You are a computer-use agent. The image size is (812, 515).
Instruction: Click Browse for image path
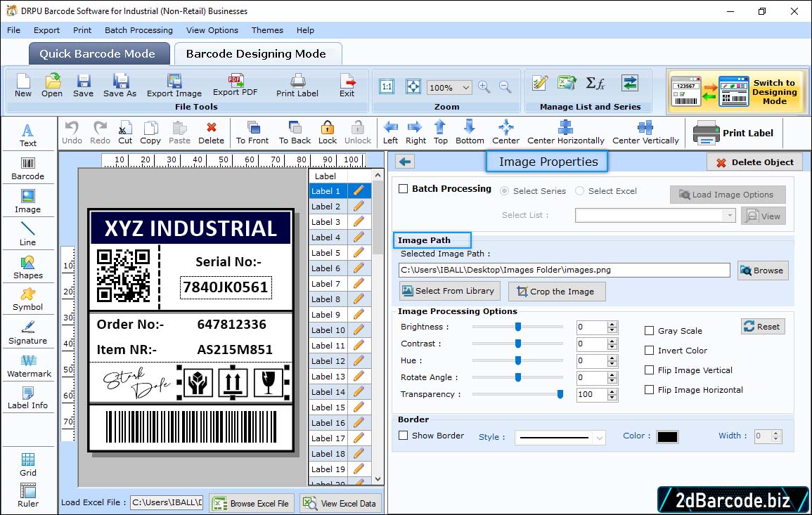coord(763,270)
